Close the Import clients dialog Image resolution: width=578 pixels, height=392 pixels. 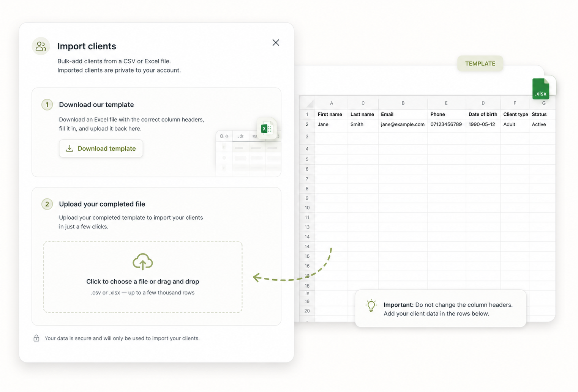(x=276, y=43)
